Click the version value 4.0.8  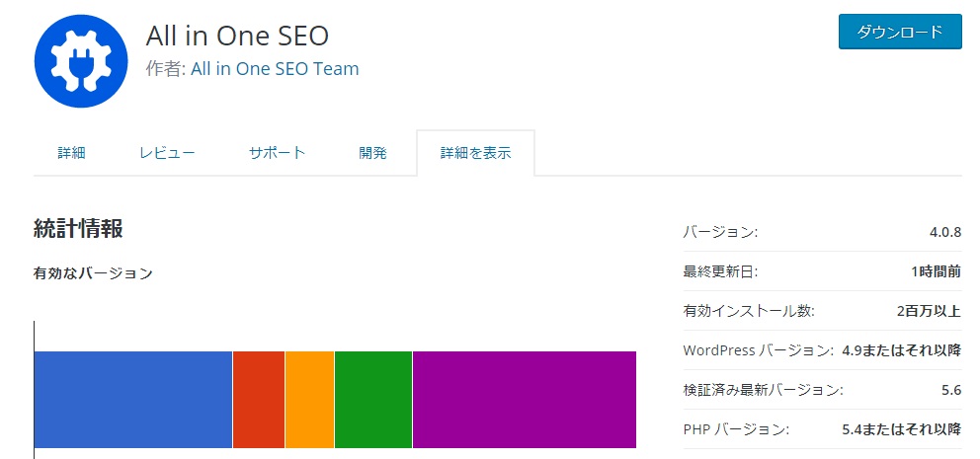[945, 233]
